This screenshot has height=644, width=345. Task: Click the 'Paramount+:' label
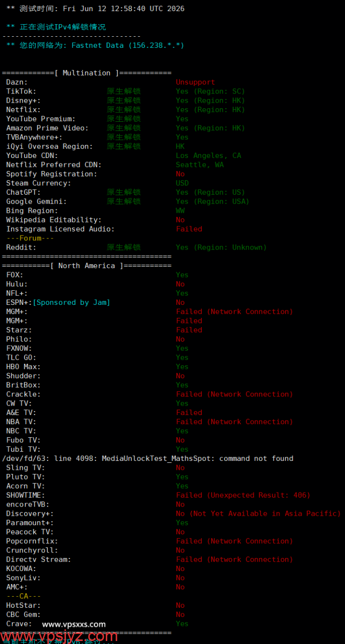(30, 523)
